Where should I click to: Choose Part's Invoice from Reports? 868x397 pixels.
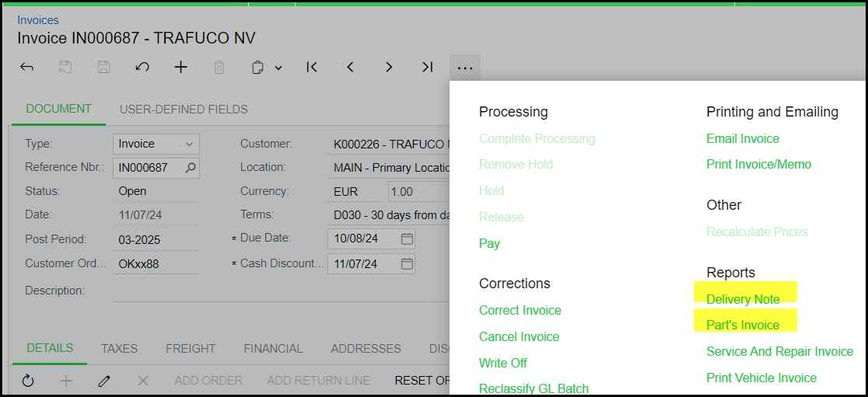[742, 326]
